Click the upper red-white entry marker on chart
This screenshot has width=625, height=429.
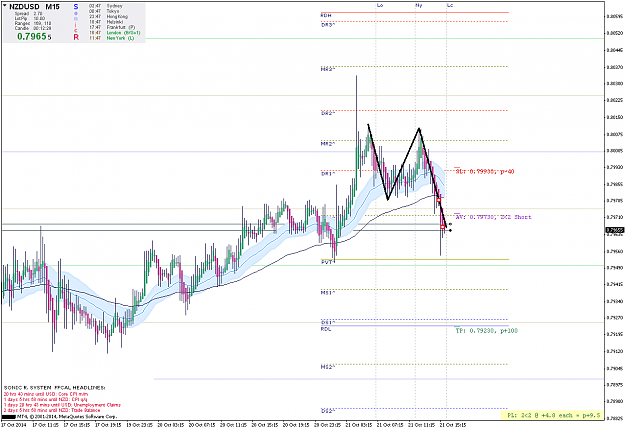[x=438, y=200]
